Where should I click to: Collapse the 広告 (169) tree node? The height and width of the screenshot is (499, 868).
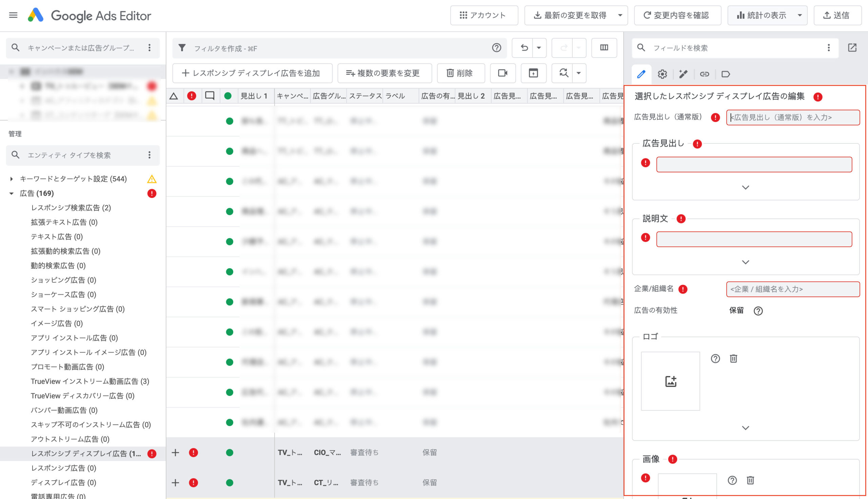[x=12, y=194]
